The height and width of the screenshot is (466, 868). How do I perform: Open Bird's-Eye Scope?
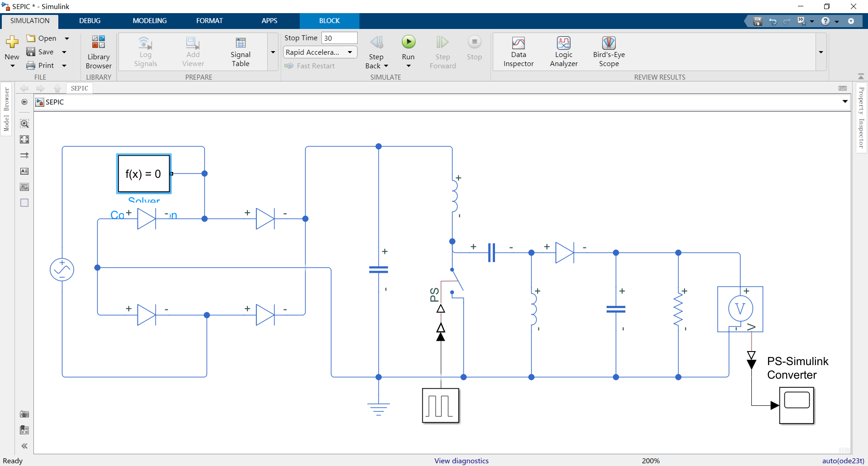[x=609, y=52]
